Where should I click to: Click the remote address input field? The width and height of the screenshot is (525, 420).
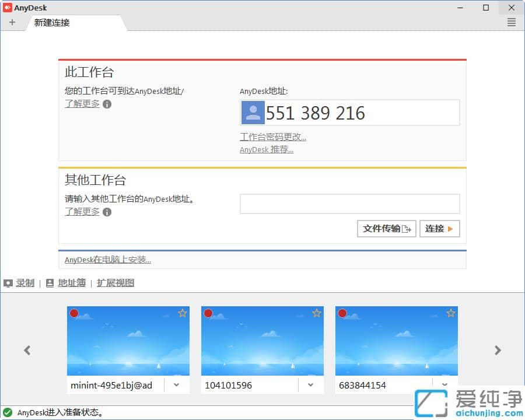(350, 204)
